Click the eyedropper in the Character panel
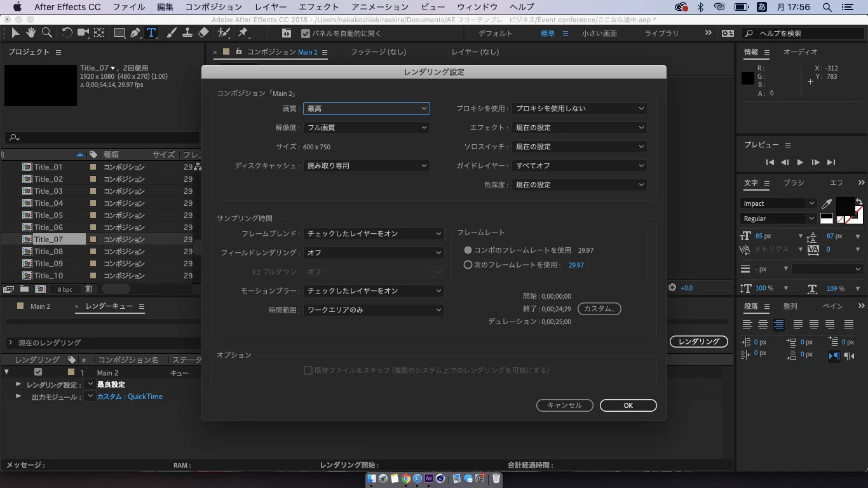This screenshot has height=488, width=868. [827, 204]
